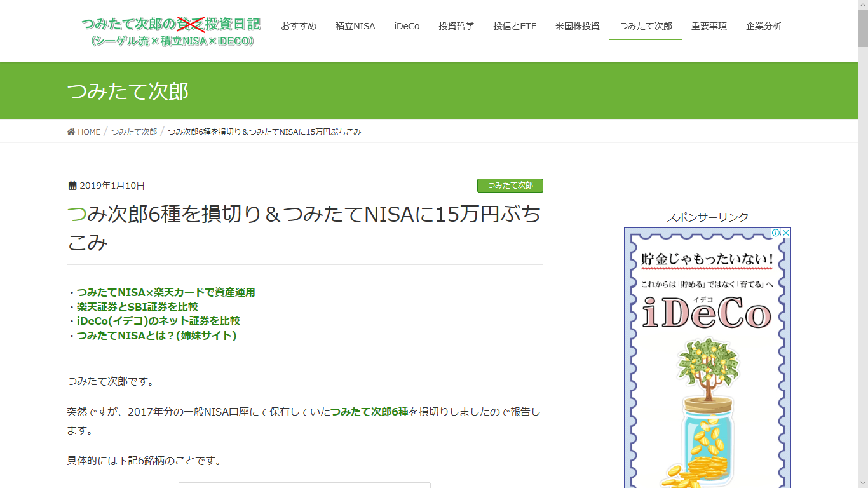Open link つみたてNISAとは？(姉妹サイト)

click(x=156, y=335)
